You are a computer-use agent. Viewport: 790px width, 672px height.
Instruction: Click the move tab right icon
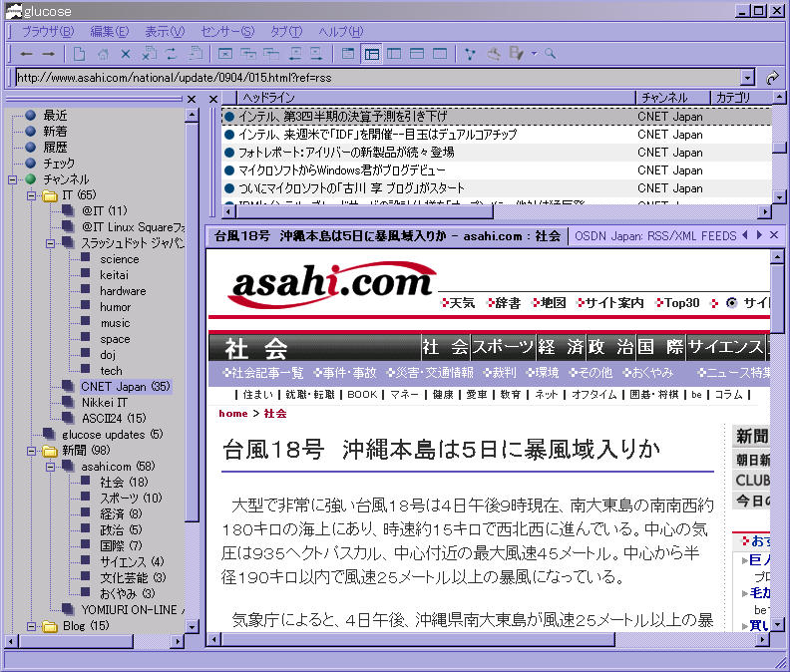pyautogui.click(x=316, y=54)
